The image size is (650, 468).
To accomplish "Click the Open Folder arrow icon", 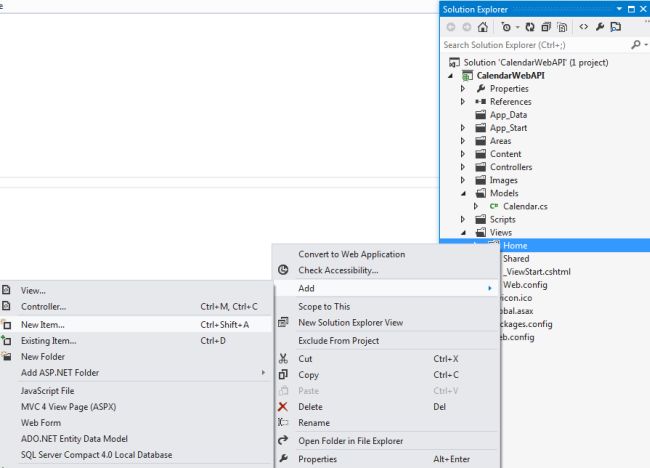I will coord(283,440).
